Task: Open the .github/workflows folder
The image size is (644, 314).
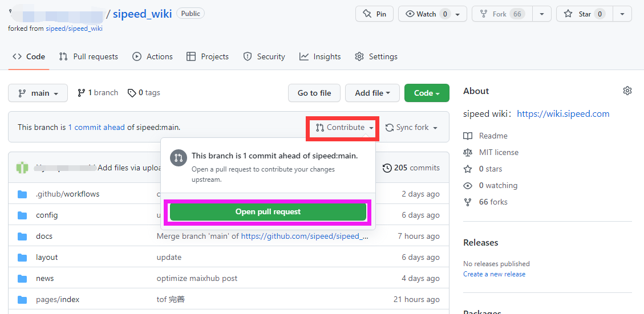Action: tap(68, 194)
